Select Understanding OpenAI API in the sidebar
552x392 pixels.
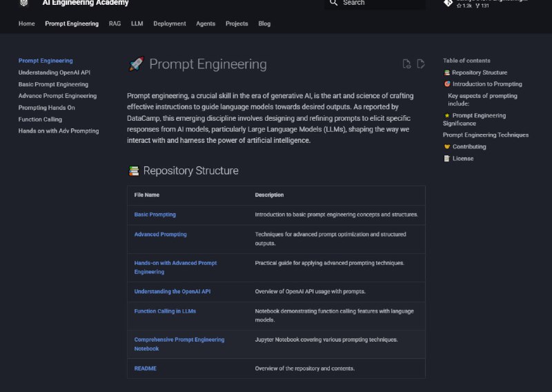55,72
